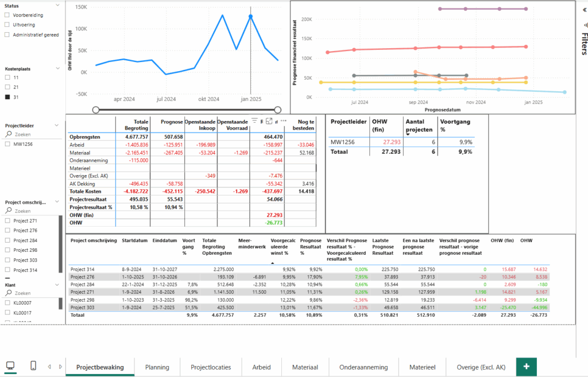The height and width of the screenshot is (377, 588).
Task: Uncheck Kostenplaats 31 checkbox
Action: 7,97
